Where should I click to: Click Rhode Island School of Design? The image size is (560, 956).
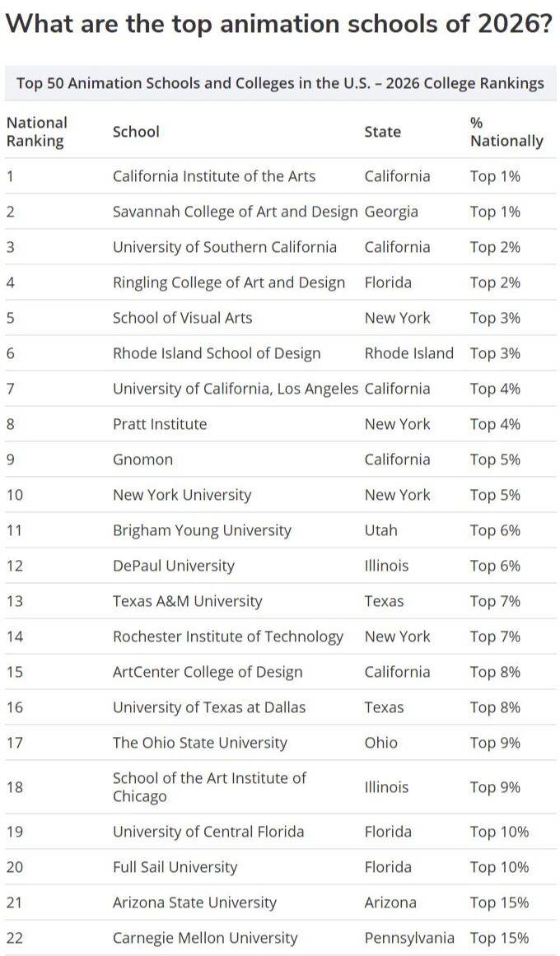pos(216,353)
